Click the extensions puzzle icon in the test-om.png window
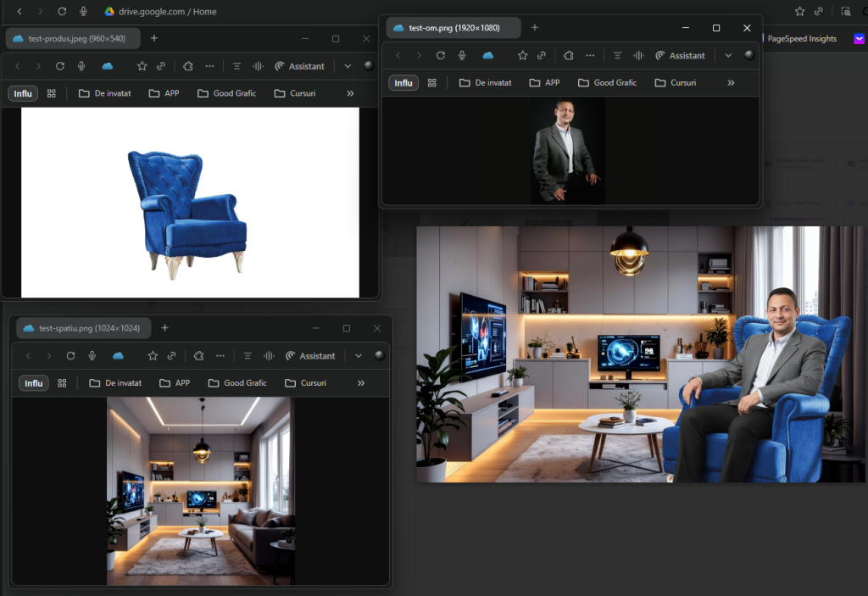868x596 pixels. pyautogui.click(x=568, y=55)
